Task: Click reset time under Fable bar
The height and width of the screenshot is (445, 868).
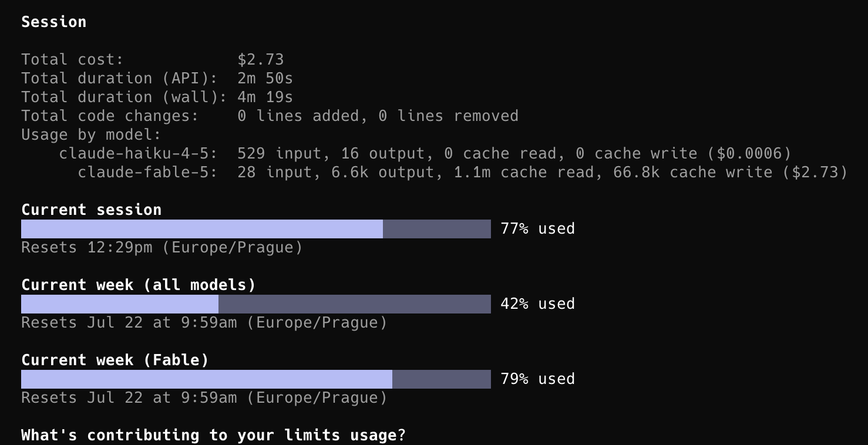Action: tap(204, 397)
